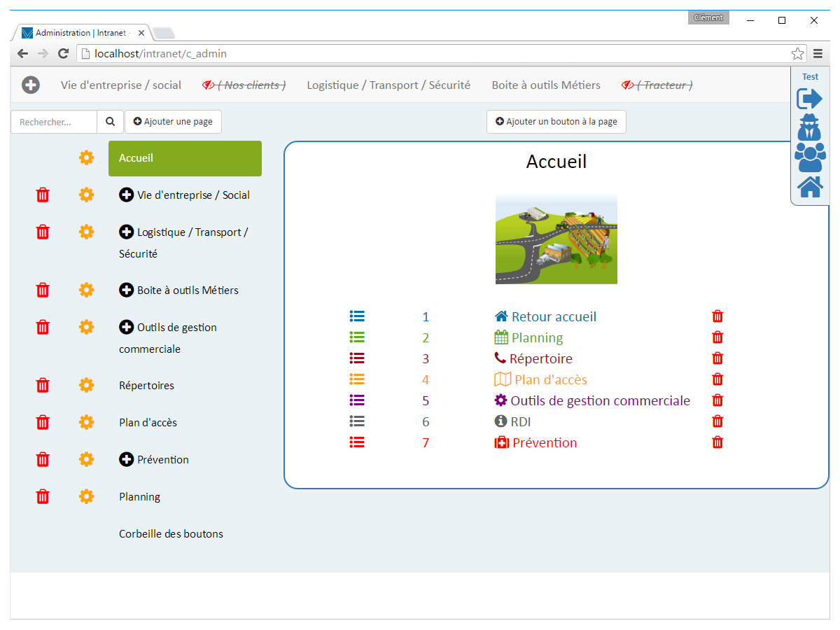Select the logout icon in the Test sidebar
This screenshot has height=630, width=840.
click(x=810, y=98)
